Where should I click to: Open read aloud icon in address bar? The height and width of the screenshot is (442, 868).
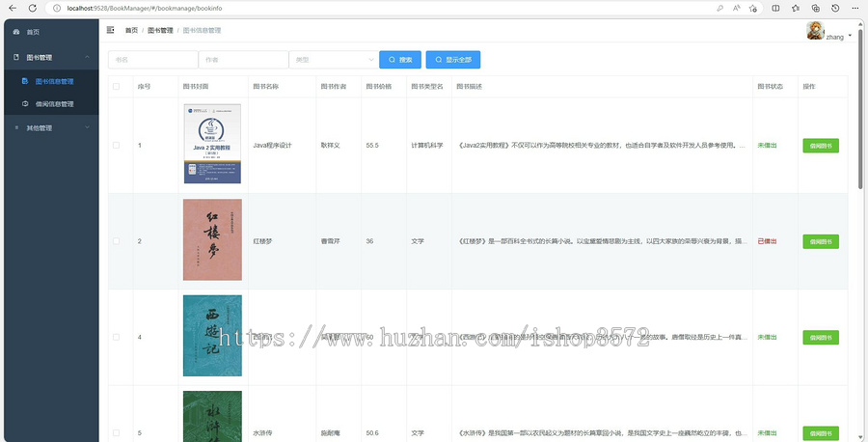pos(736,9)
